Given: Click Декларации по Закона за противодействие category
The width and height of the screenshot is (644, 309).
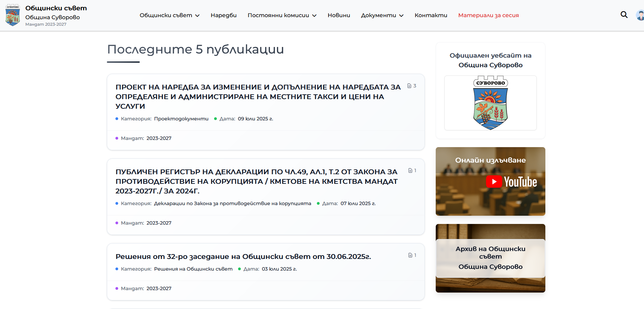Looking at the screenshot, I should click(x=233, y=203).
